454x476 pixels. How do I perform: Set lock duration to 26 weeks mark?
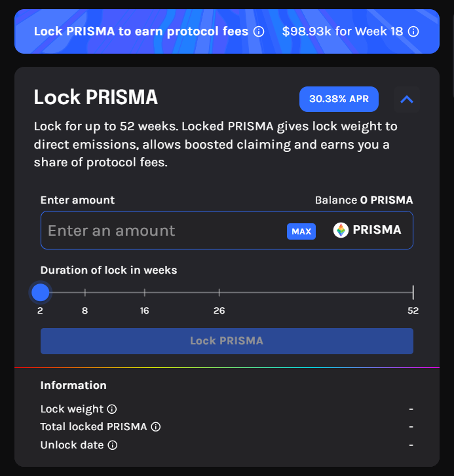219,293
